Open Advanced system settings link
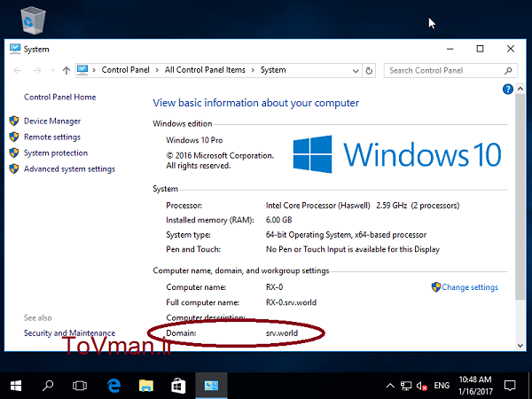Image resolution: width=532 pixels, height=399 pixels. (x=69, y=169)
